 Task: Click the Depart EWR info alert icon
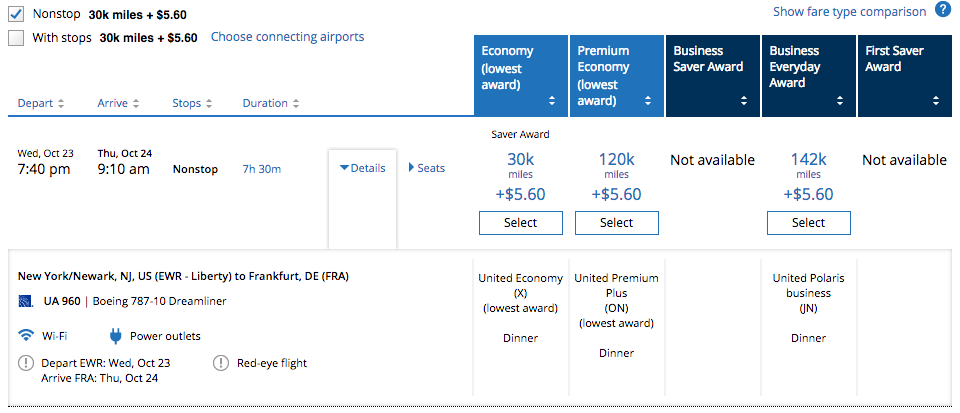coord(26,363)
